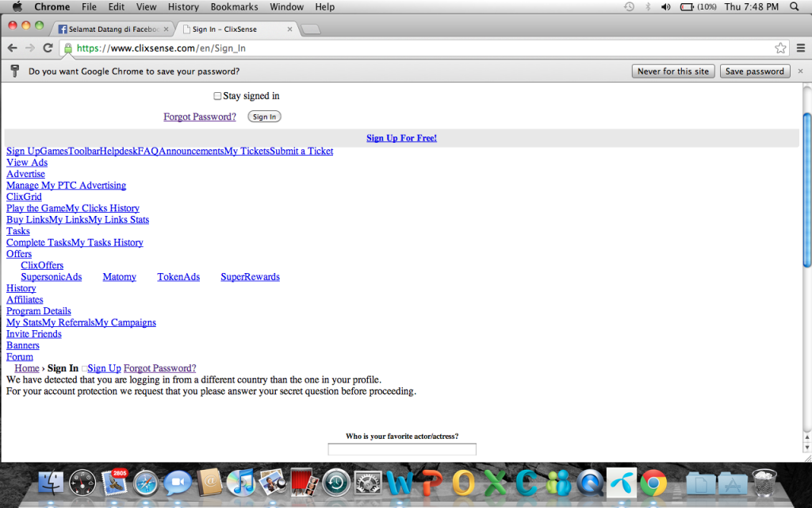
Task: Open Time Machine dock icon
Action: click(336, 483)
